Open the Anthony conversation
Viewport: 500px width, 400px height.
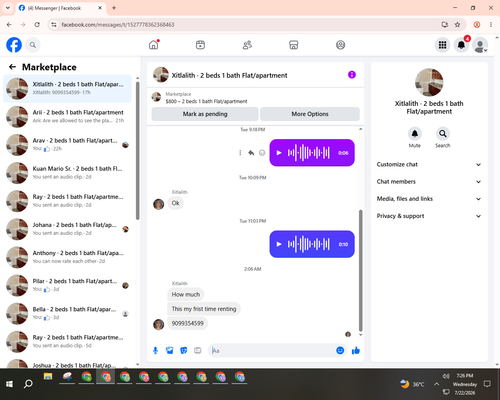pyautogui.click(x=67, y=257)
